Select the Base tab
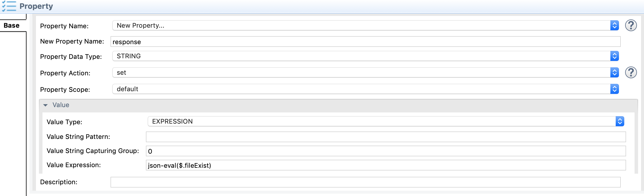Viewport: 644px width, 196px height. coord(12,26)
